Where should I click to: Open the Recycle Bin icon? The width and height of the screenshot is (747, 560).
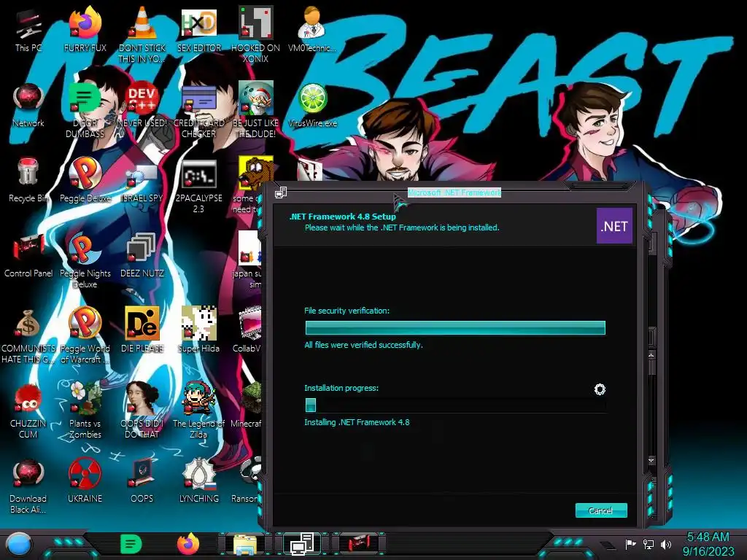tap(28, 172)
